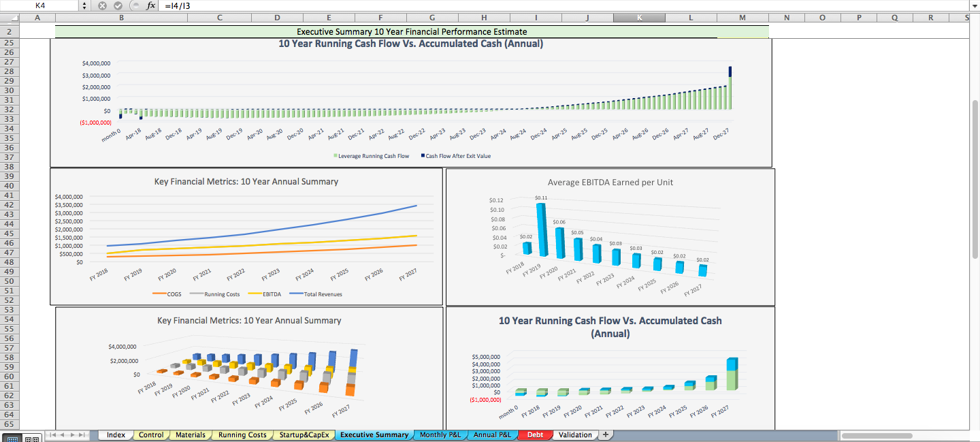Accept the formula with the checkmark icon

coord(116,6)
